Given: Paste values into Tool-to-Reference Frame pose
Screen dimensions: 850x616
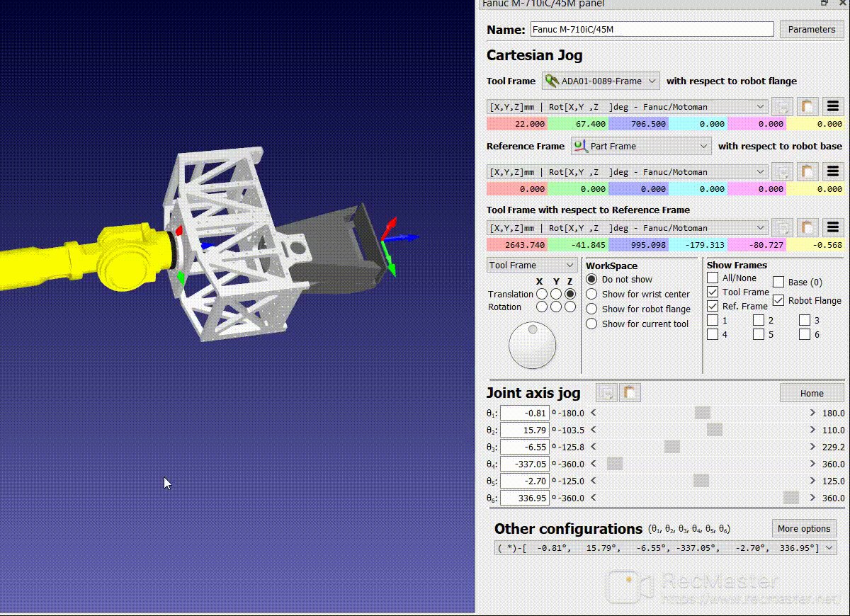Looking at the screenshot, I should pos(807,228).
